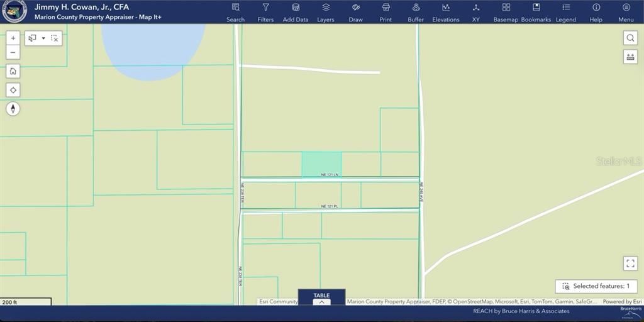
Task: Open the Search tool in toolbar
Action: click(x=235, y=12)
